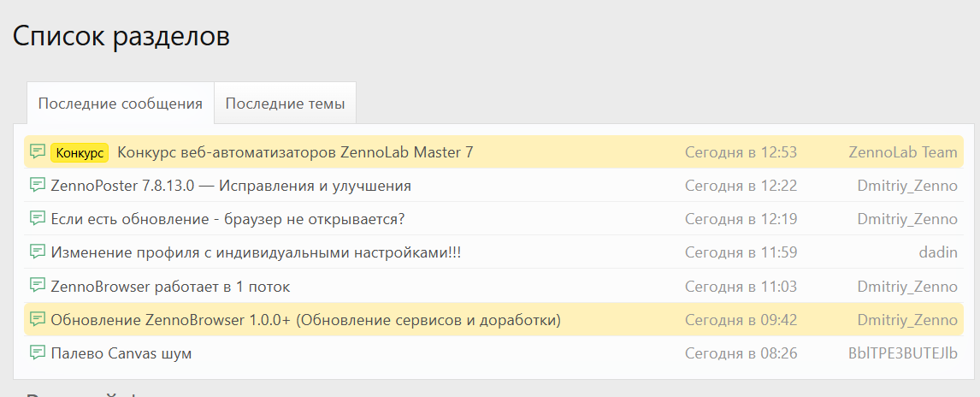The width and height of the screenshot is (980, 397).
Task: Open thread Если есть обновление - браузер не открывается?
Action: (227, 219)
